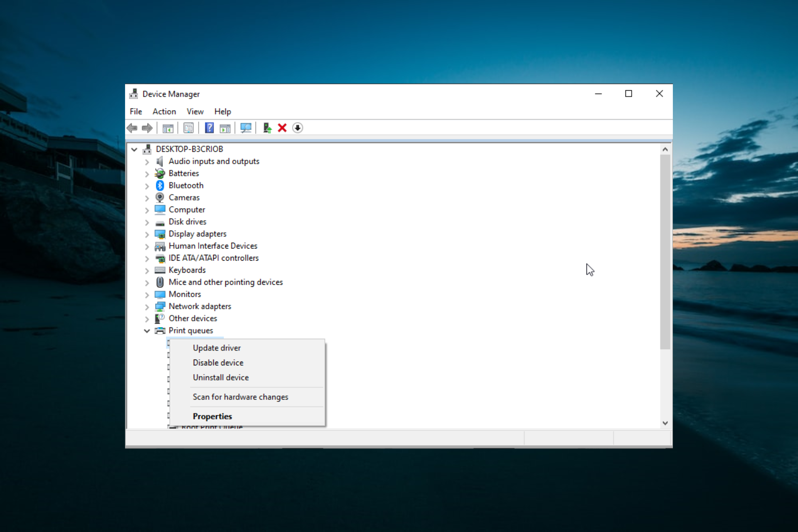Screen dimensions: 798x532
Task: Collapse the DESKTOP-B3CRIOB root node
Action: (x=134, y=149)
